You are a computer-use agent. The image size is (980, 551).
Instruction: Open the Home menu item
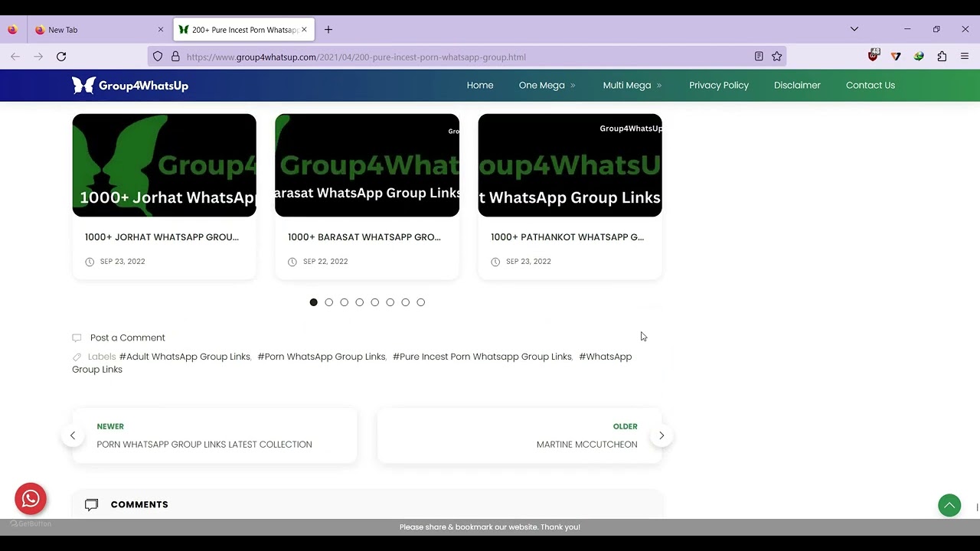click(480, 85)
